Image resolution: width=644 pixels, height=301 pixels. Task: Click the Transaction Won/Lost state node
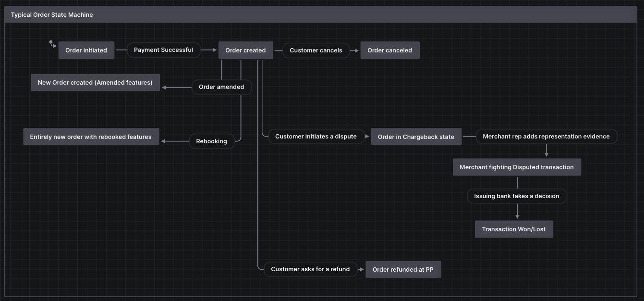514,229
